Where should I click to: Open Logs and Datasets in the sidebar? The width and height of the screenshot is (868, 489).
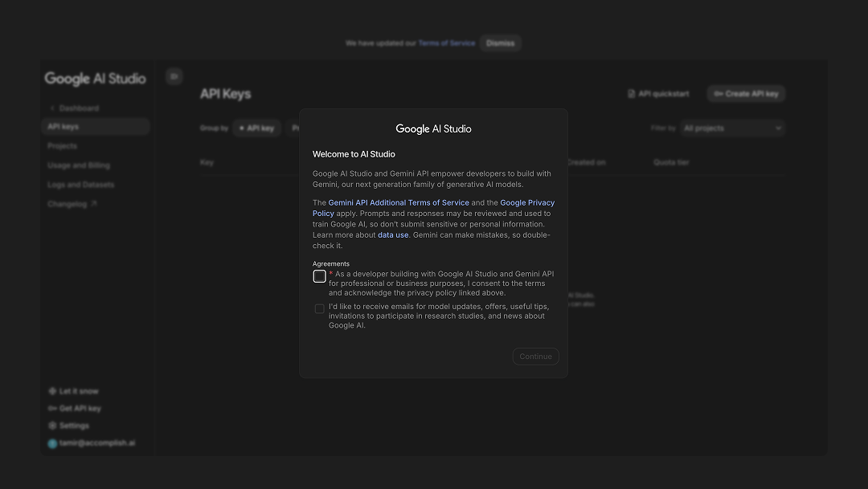point(81,185)
